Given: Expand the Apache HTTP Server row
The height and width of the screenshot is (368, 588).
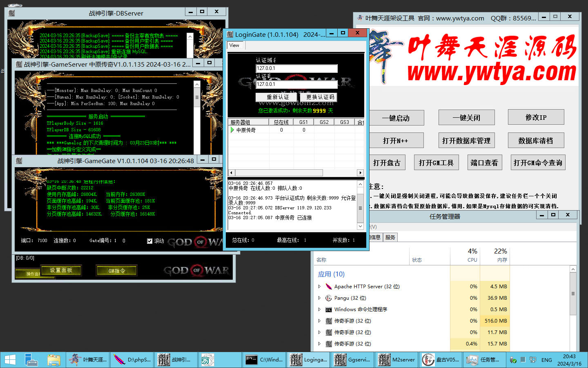Looking at the screenshot, I should (x=319, y=287).
